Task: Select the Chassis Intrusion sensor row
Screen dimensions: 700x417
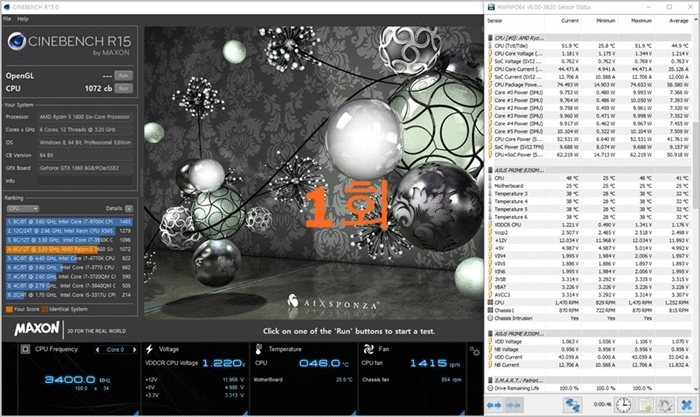Action: pos(588,318)
